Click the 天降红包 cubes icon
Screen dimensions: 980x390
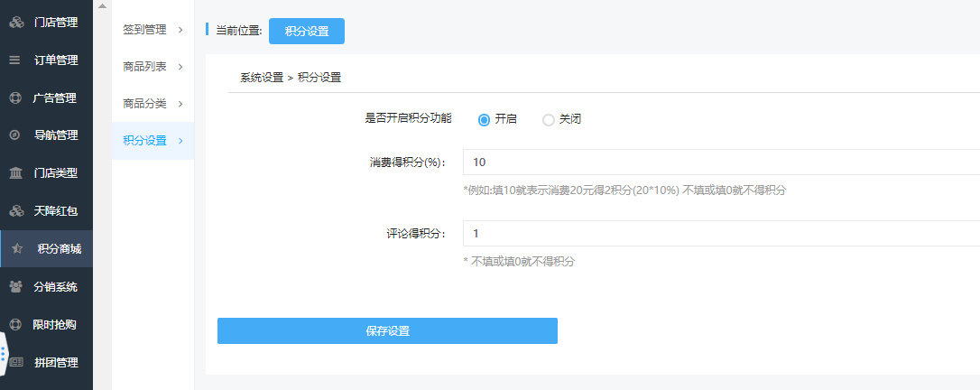pos(16,211)
